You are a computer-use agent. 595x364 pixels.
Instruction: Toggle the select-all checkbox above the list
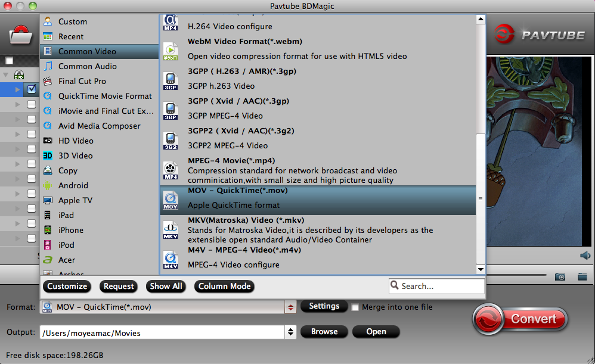(x=9, y=61)
